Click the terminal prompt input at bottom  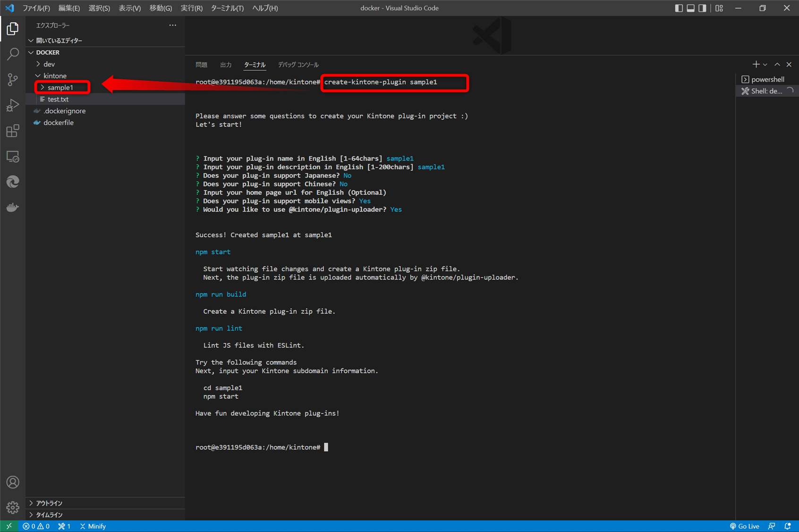[326, 447]
